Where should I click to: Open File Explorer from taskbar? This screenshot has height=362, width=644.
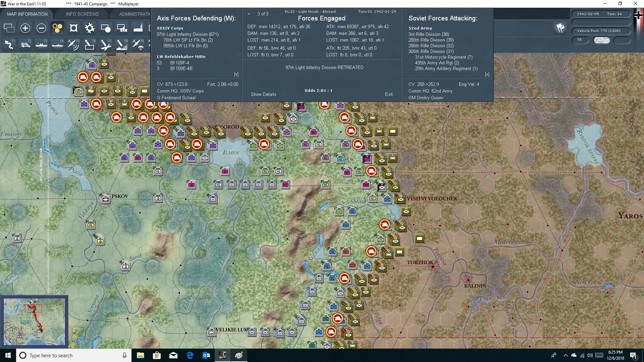[x=140, y=355]
